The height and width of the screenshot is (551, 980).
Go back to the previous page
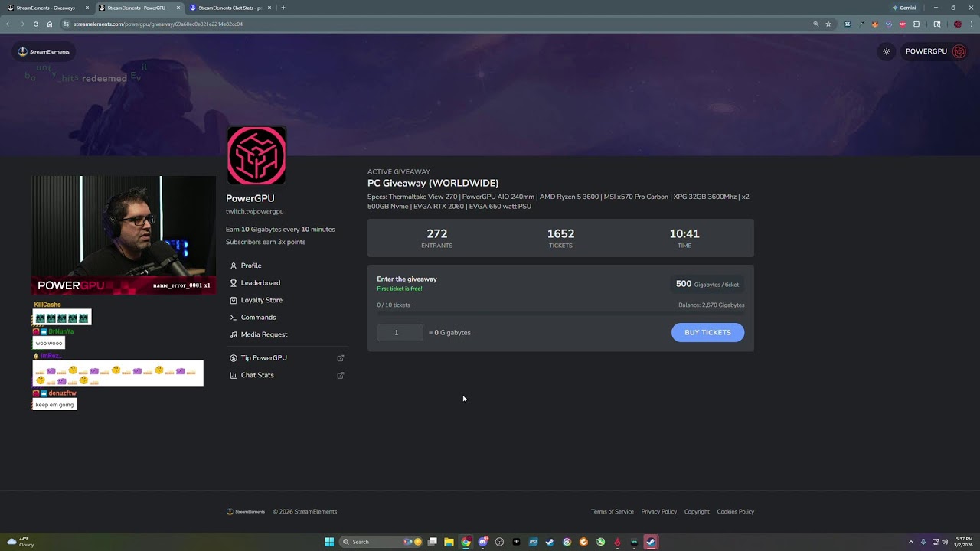8,24
